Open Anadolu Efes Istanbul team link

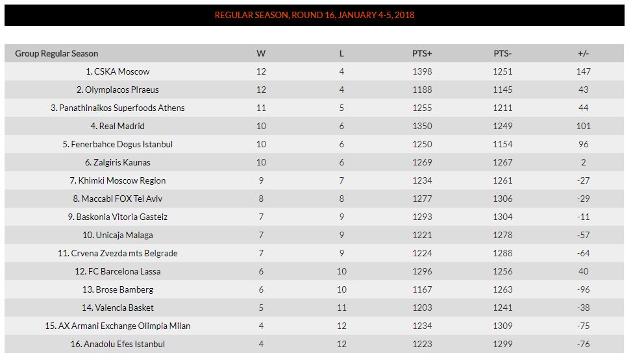118,344
